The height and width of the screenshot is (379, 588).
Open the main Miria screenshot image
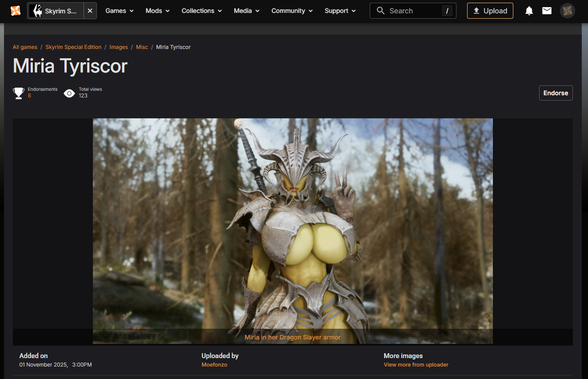293,231
